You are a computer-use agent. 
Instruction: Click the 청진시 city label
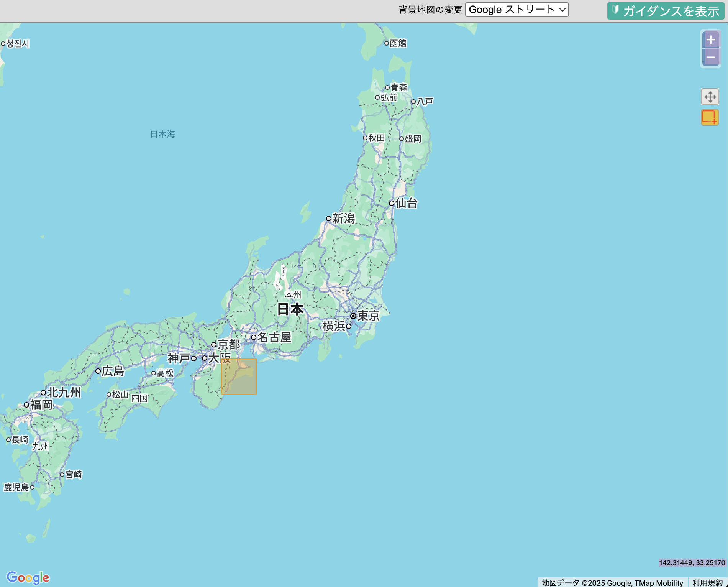point(18,43)
